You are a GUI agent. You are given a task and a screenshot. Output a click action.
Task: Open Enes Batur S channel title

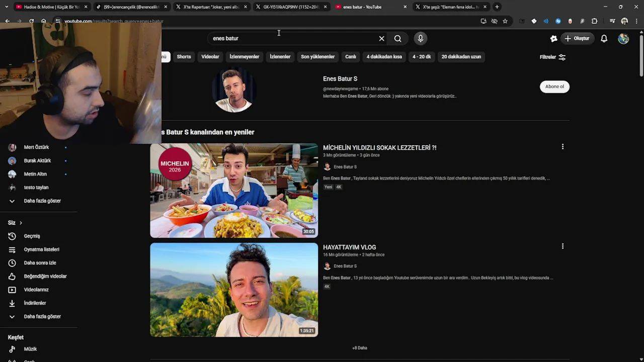(x=340, y=79)
